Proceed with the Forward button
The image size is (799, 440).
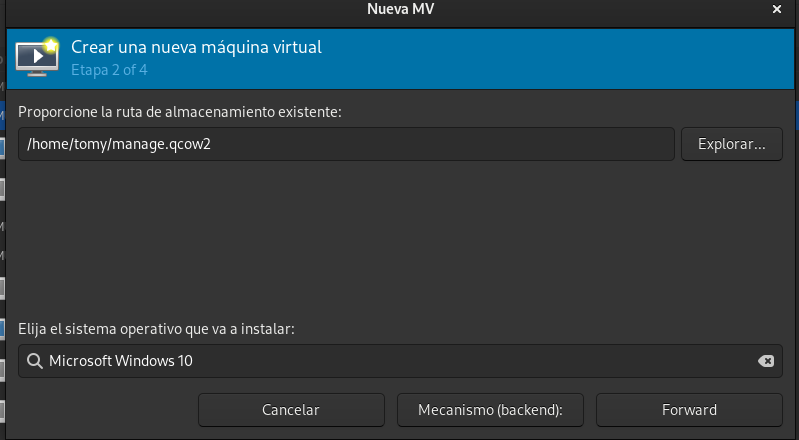coord(689,409)
